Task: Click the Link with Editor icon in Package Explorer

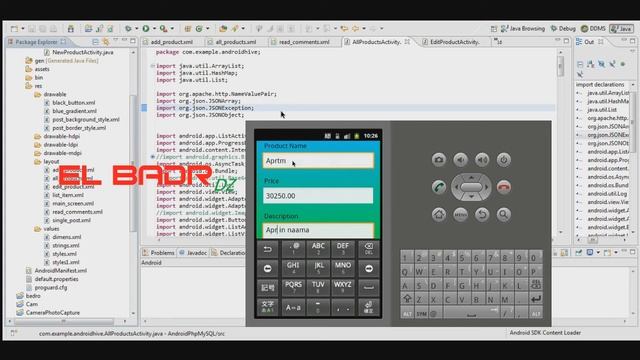Action: (x=106, y=42)
